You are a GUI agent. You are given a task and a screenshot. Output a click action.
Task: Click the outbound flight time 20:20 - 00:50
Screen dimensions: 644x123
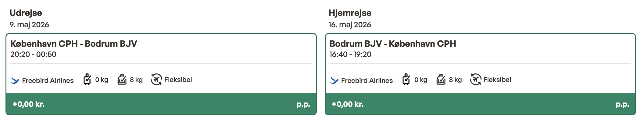tap(33, 54)
